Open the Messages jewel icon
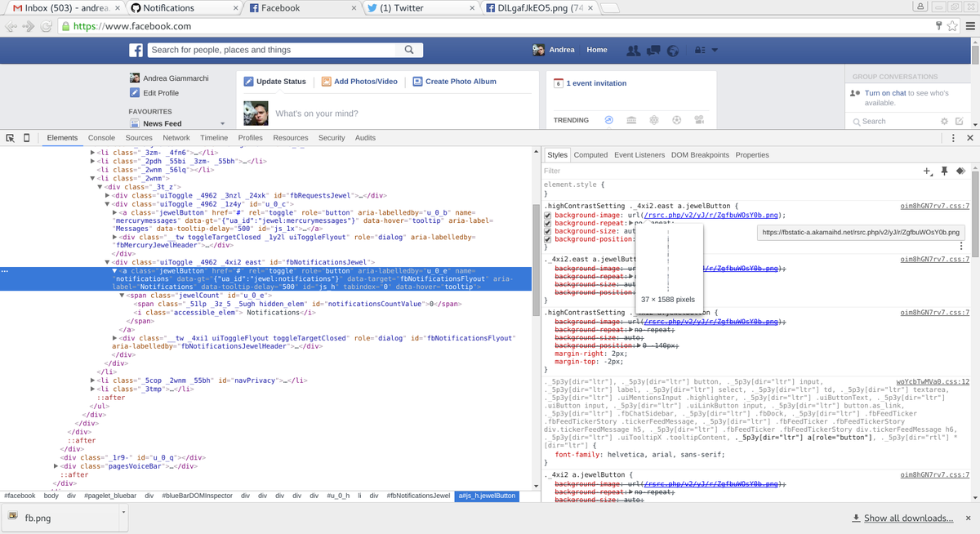The height and width of the screenshot is (534, 980). tap(653, 51)
